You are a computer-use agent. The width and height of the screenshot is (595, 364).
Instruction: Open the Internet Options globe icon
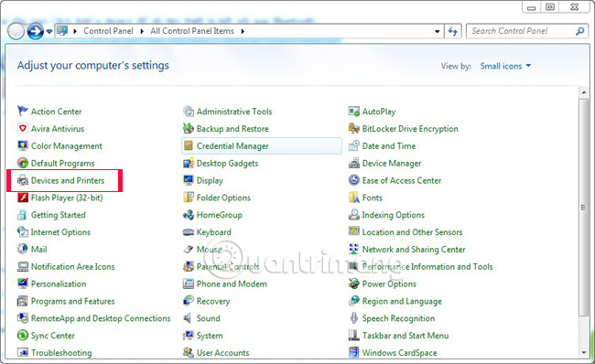tap(23, 232)
